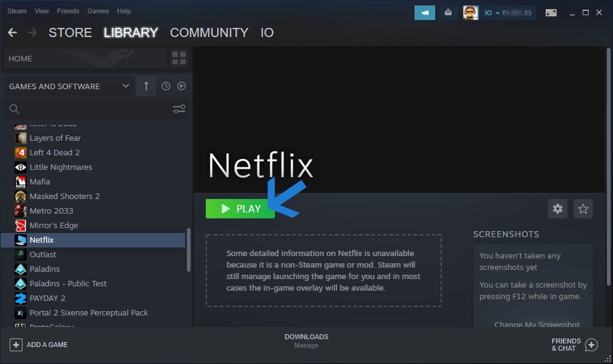Switch to the STORE tab
Screen dimensions: 613x364
tap(70, 33)
